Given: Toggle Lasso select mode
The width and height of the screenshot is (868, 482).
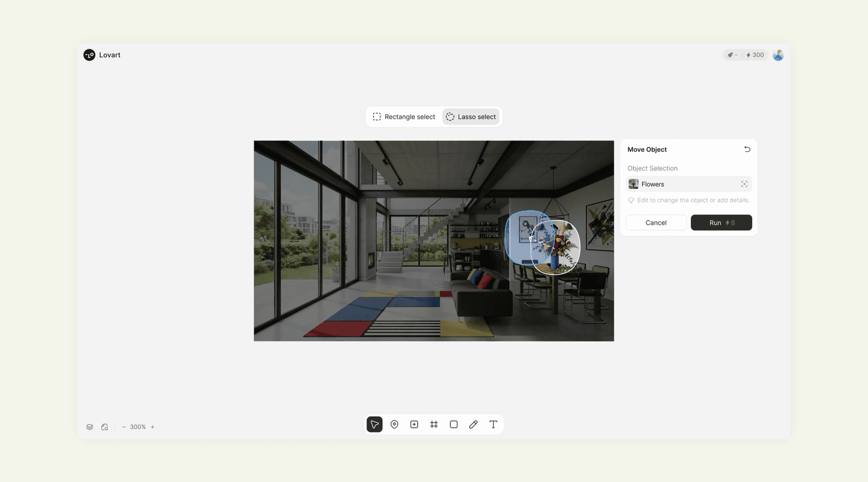Looking at the screenshot, I should pyautogui.click(x=471, y=117).
